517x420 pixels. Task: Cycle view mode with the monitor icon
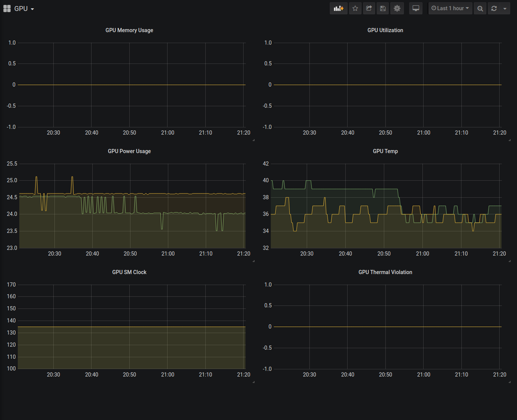[416, 8]
